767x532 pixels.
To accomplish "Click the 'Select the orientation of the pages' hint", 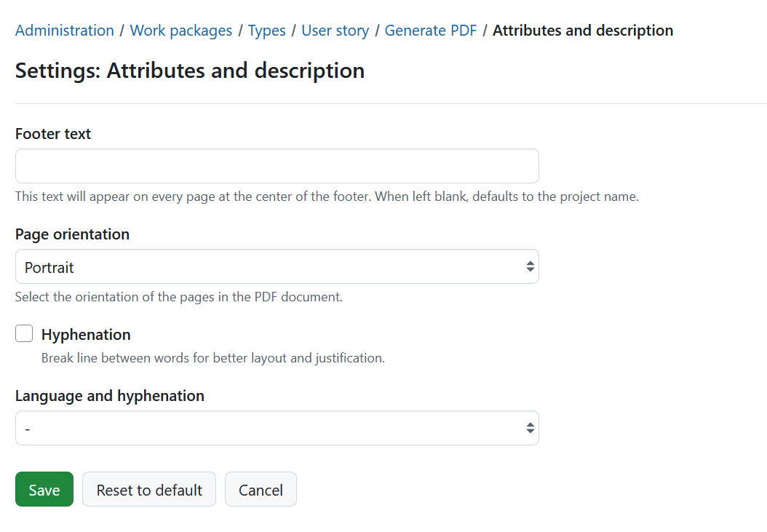I will coord(178,297).
